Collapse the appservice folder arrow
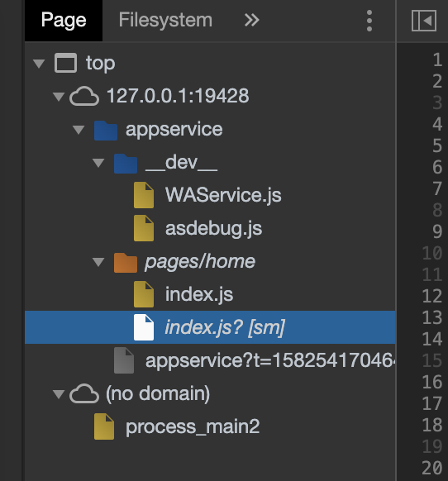The image size is (448, 481). point(79,130)
